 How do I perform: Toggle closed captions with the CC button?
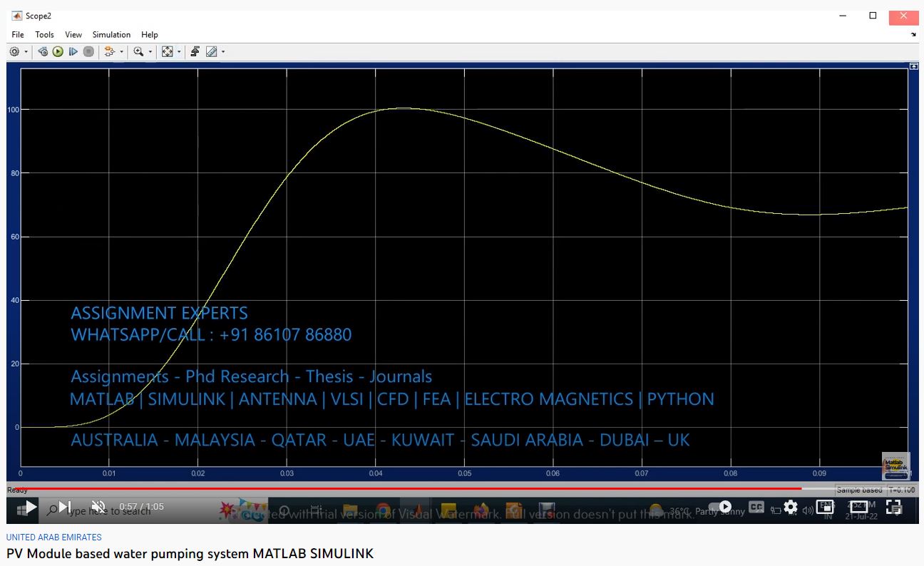(756, 508)
